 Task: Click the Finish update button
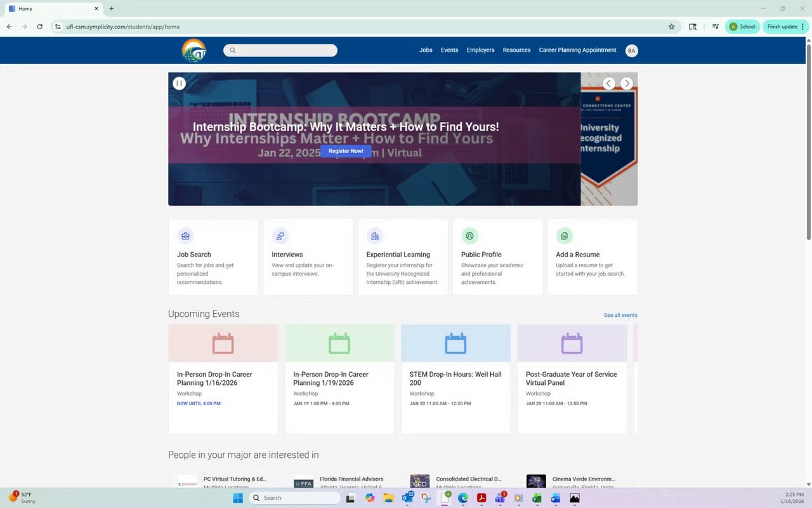(786, 27)
